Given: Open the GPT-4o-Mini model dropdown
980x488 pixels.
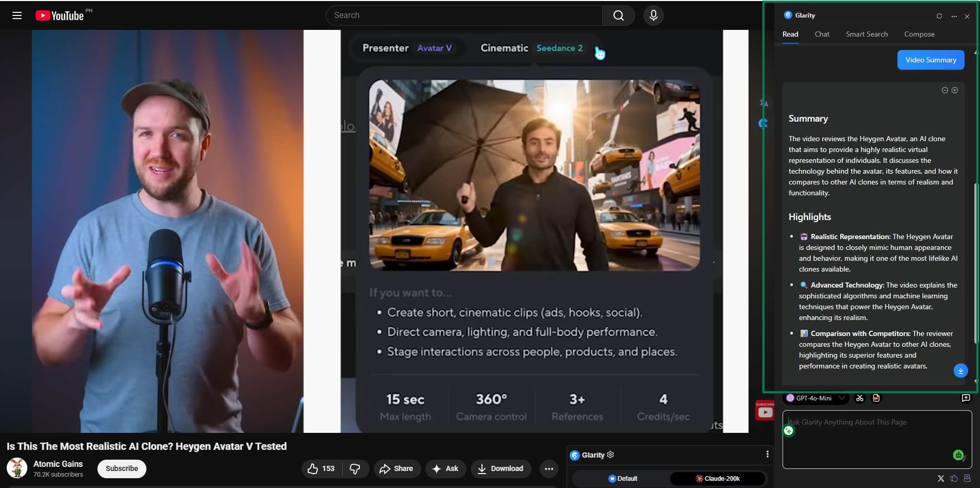Looking at the screenshot, I should click(x=816, y=398).
